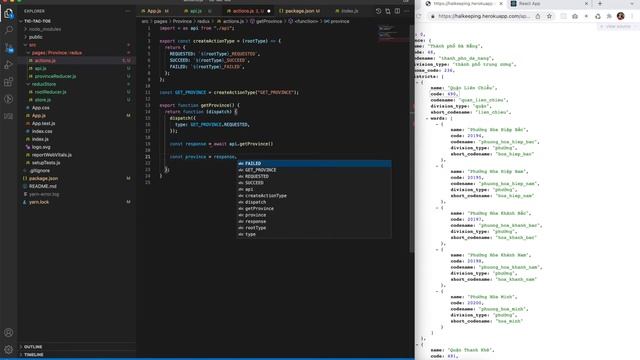Select REQUESTED from the autocomplete list
This screenshot has width=640, height=360.
(x=314, y=176)
